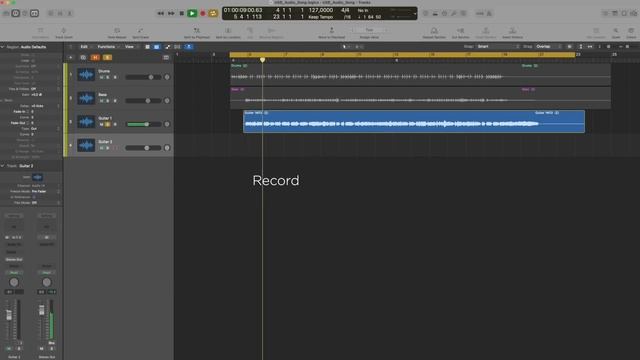The image size is (640, 360).
Task: Rewind using the transport rewind button
Action: coord(160,13)
